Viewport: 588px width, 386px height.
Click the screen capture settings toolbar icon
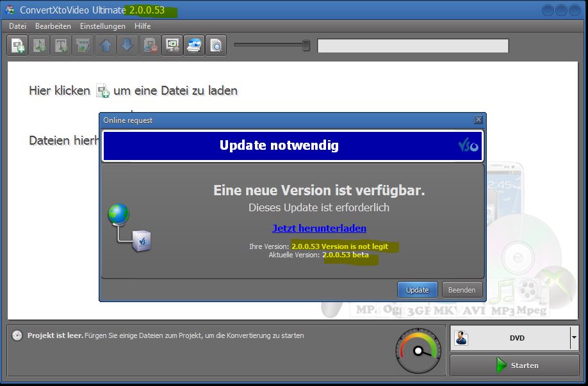(x=172, y=45)
